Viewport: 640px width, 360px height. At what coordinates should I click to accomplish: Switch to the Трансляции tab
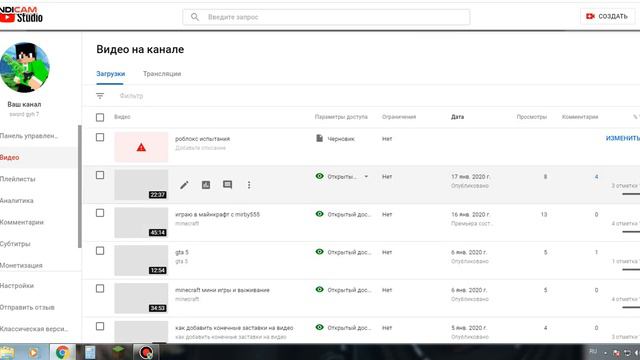coord(162,74)
